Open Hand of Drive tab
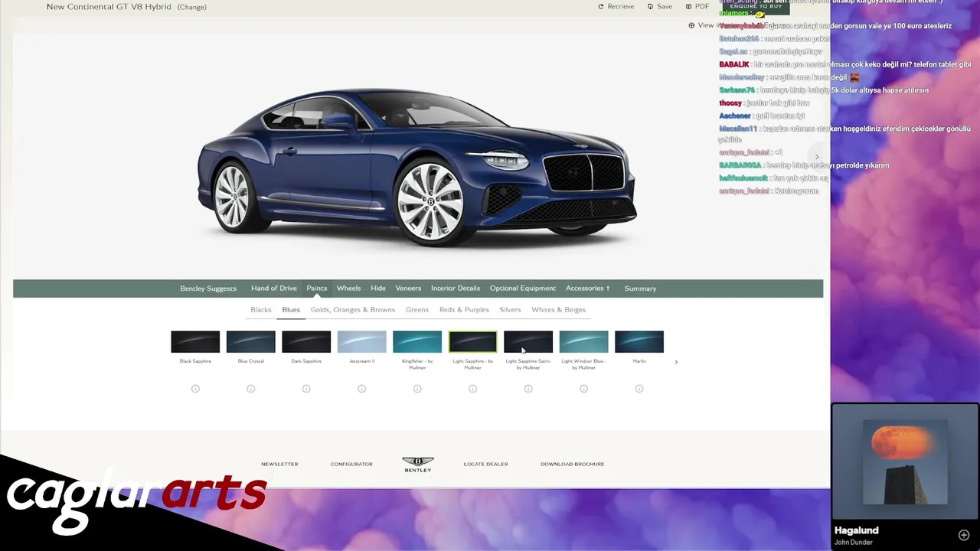 point(273,289)
